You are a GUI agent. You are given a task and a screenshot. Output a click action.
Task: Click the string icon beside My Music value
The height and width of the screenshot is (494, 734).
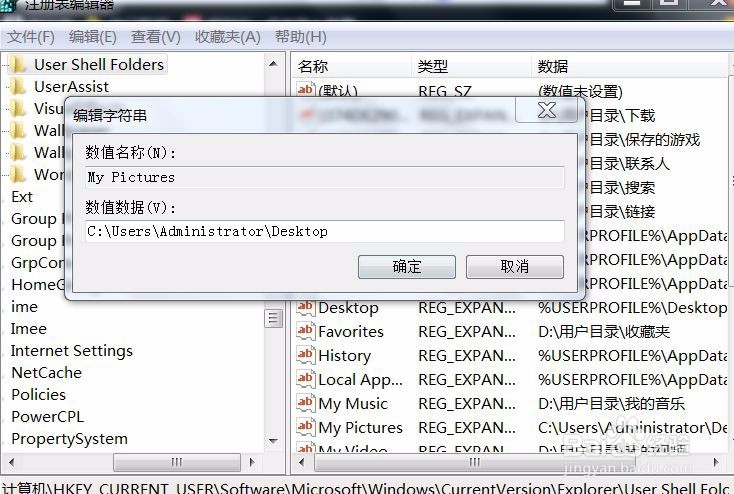point(305,403)
